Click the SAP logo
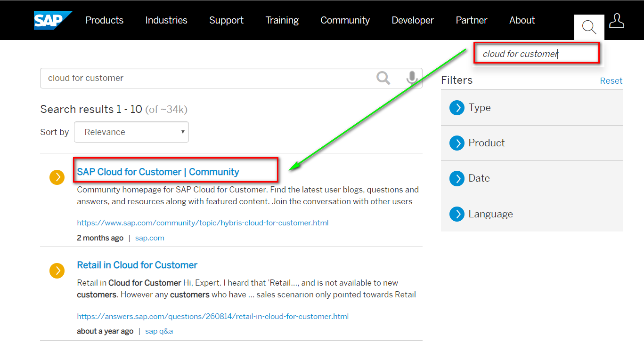 tap(53, 20)
